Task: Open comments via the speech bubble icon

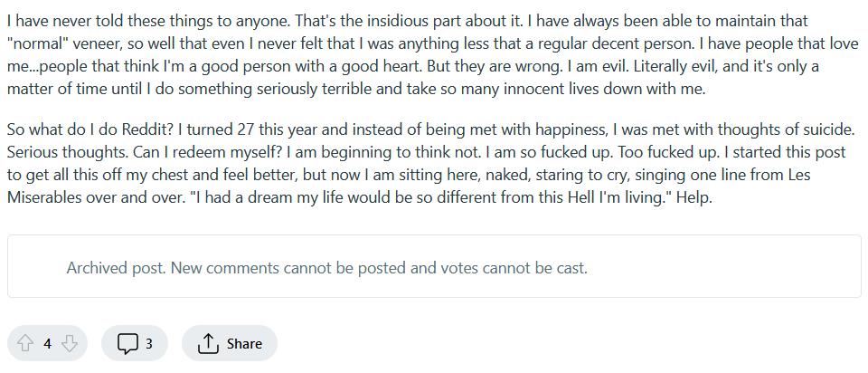Action: (x=127, y=344)
